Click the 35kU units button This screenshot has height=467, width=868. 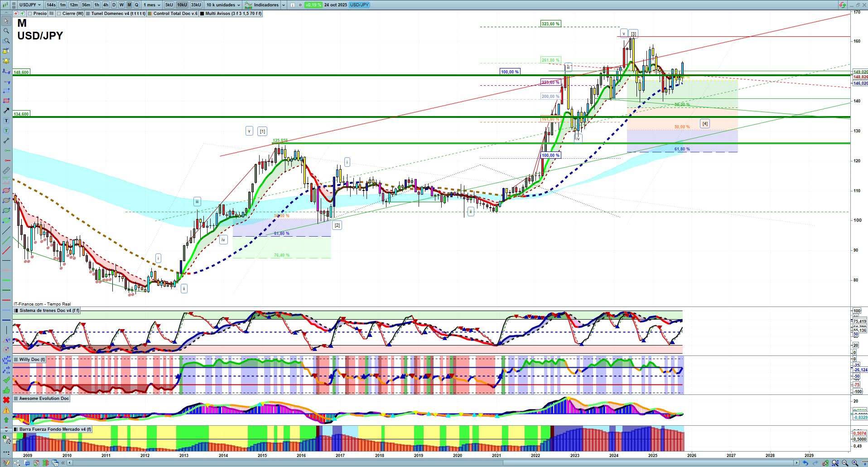point(196,5)
